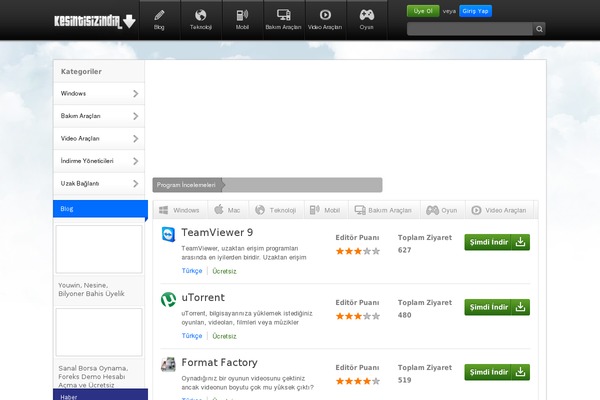Click the editor rating stars for Format Factory

tap(358, 381)
